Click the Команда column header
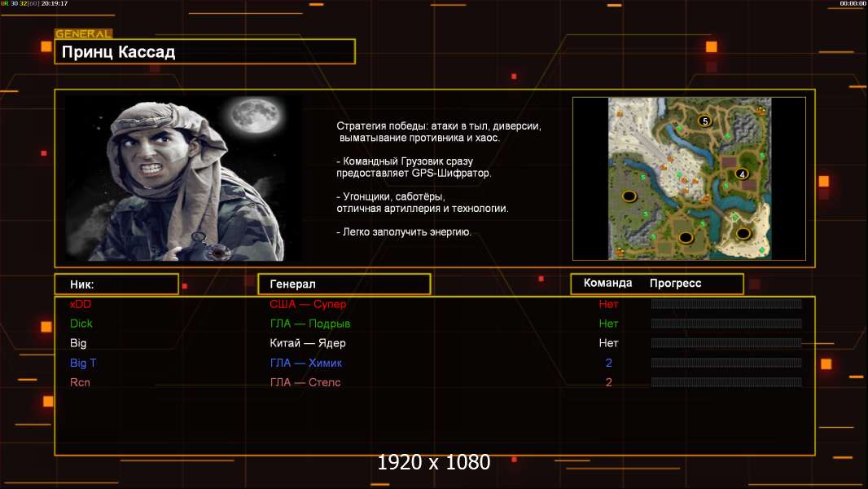The height and width of the screenshot is (489, 868). coord(607,284)
